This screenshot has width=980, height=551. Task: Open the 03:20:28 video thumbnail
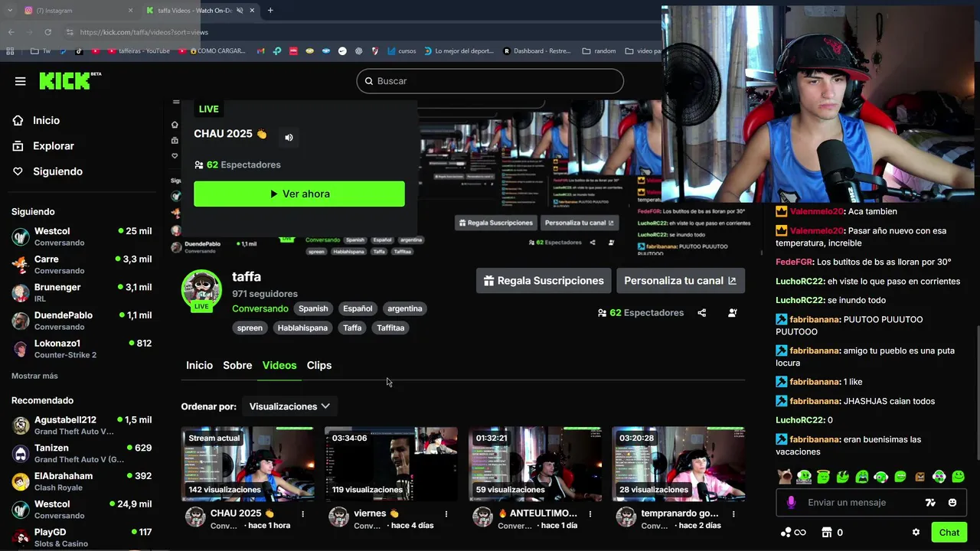tap(678, 464)
